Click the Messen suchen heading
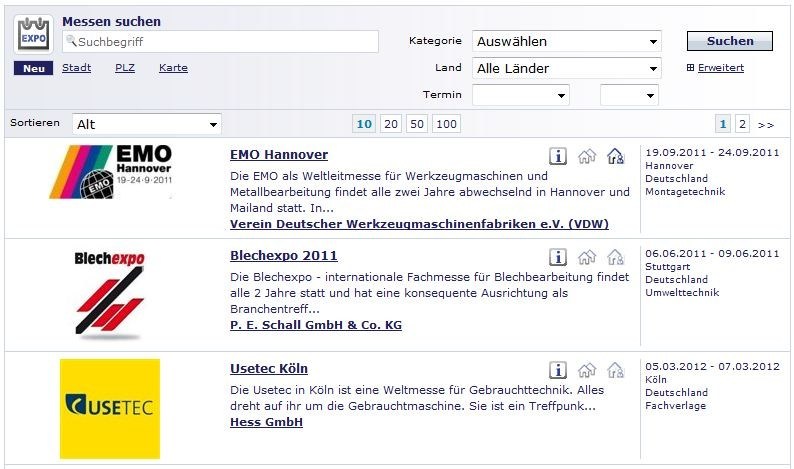Screen dimensions: 794x469 (x=111, y=21)
